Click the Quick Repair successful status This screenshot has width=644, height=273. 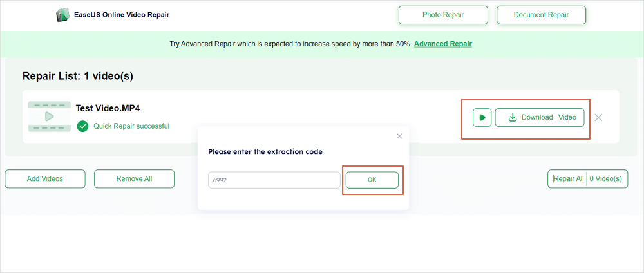tap(131, 126)
